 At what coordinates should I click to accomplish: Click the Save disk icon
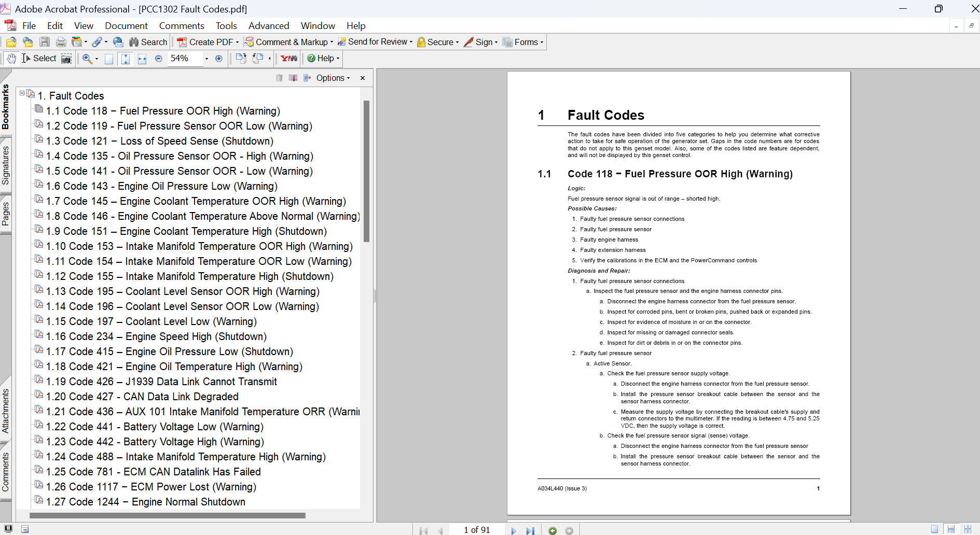45,42
